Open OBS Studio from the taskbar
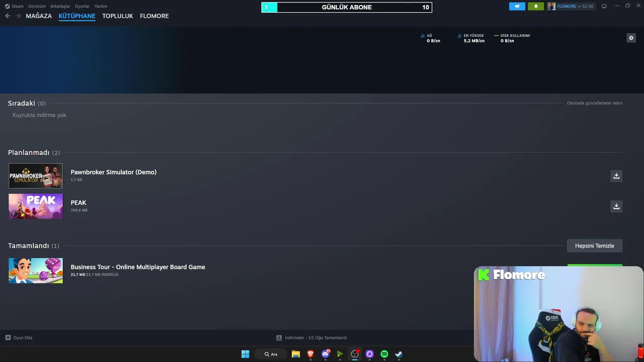 point(355,354)
